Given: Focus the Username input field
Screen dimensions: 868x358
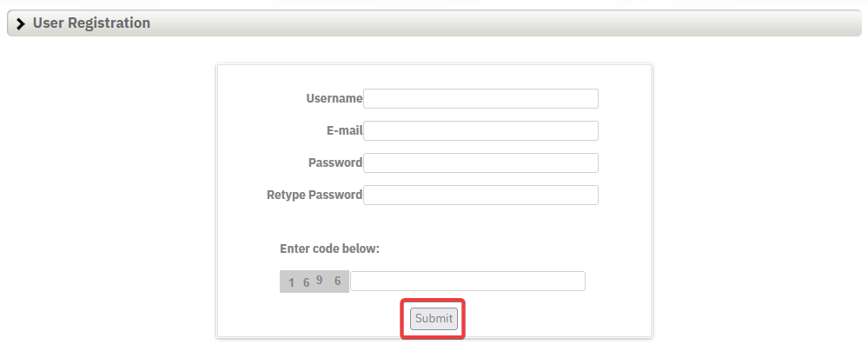Looking at the screenshot, I should [x=480, y=98].
